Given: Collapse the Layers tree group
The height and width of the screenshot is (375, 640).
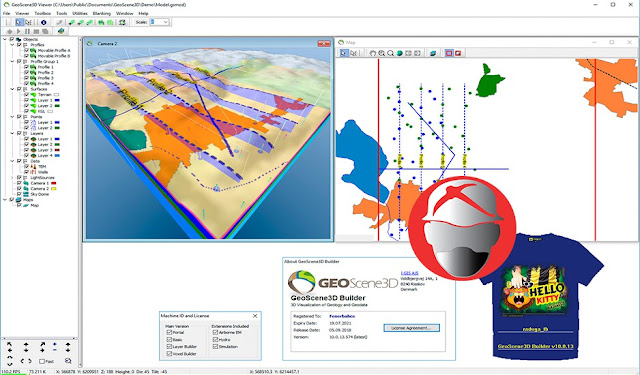Looking at the screenshot, I should tap(12, 133).
